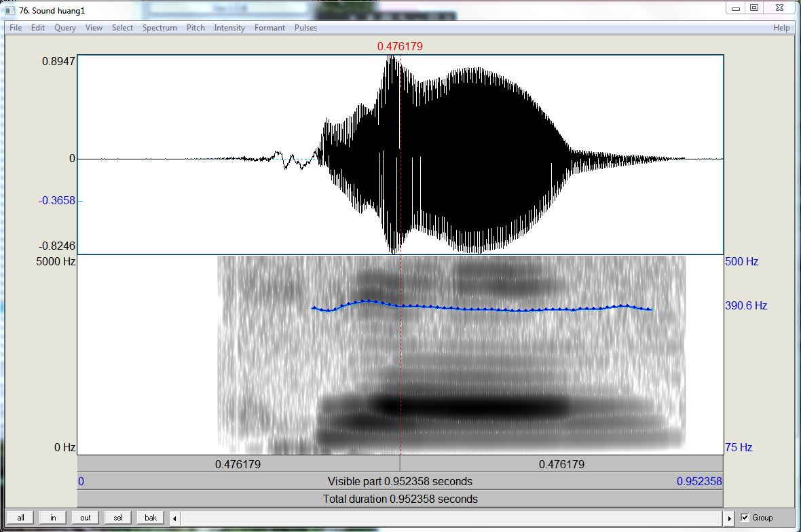
Task: Open the File menu
Action: [x=16, y=28]
